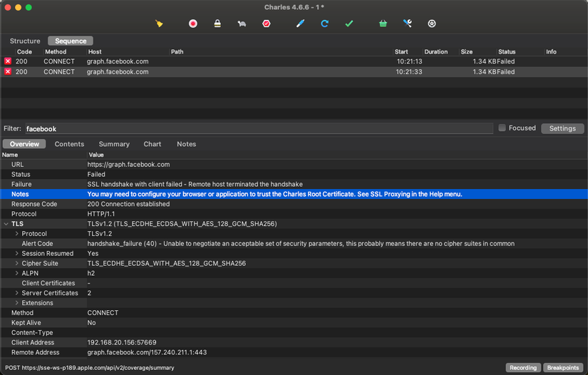
Task: Collapse the TLS section
Action: coord(6,224)
